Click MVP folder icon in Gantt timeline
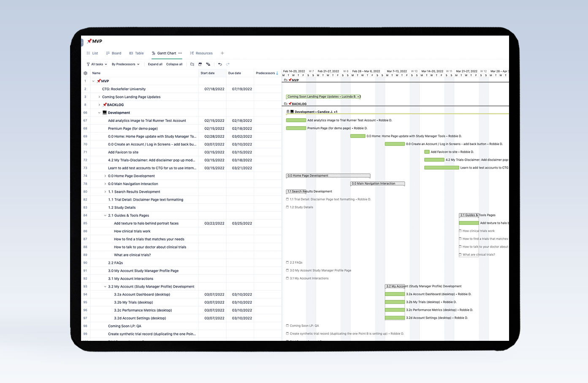Screen dimensions: 588x383 coord(286,80)
